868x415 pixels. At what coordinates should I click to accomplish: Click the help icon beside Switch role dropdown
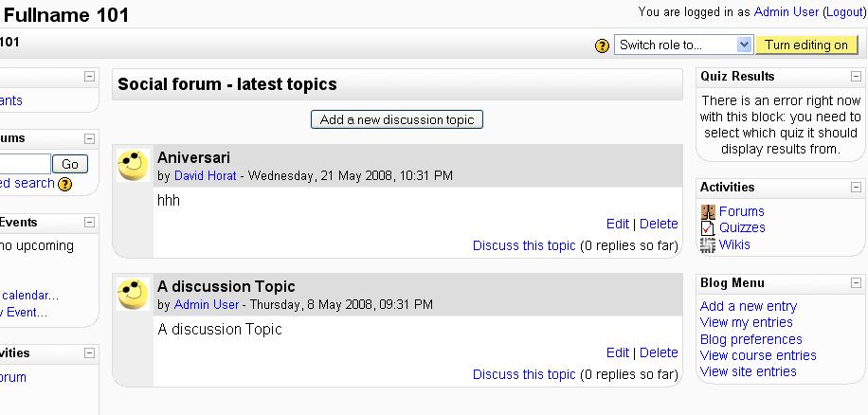pos(602,45)
